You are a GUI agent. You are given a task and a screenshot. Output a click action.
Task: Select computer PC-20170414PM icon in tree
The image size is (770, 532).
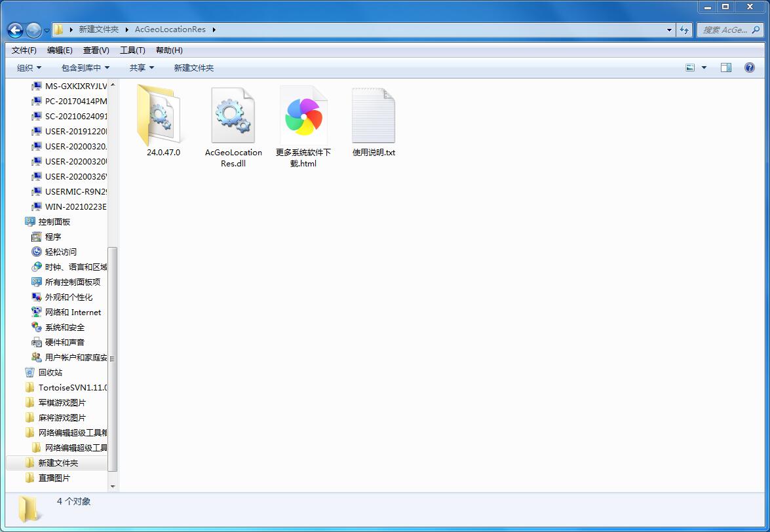tap(36, 102)
